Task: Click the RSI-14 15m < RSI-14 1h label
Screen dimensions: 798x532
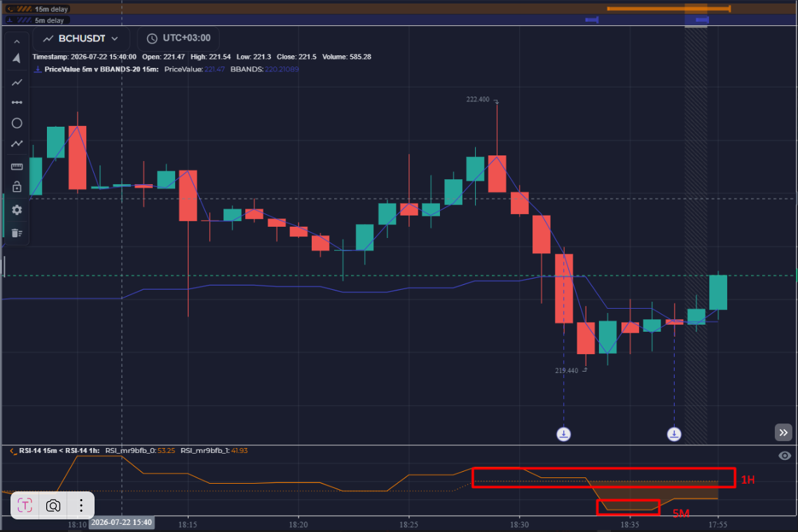Action: [x=59, y=451]
